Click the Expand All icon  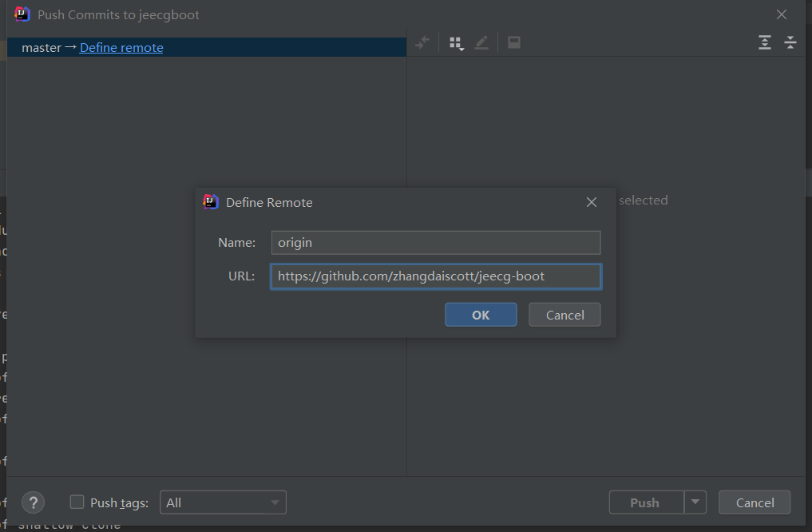(765, 42)
